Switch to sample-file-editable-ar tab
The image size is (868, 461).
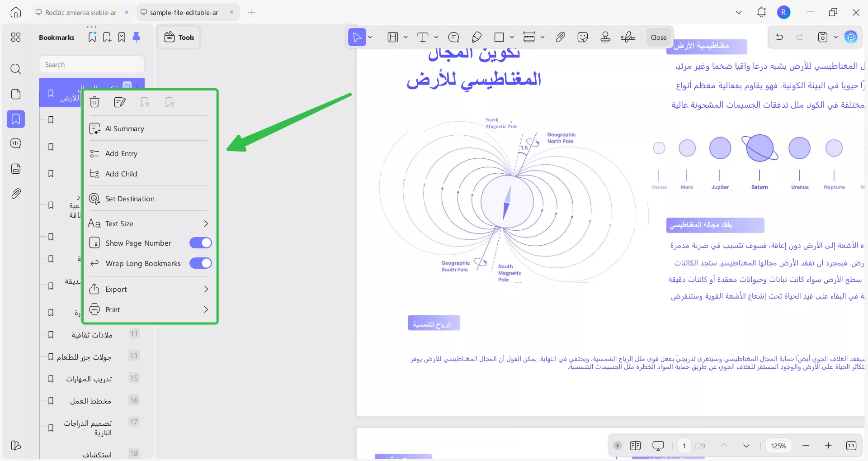pos(188,12)
